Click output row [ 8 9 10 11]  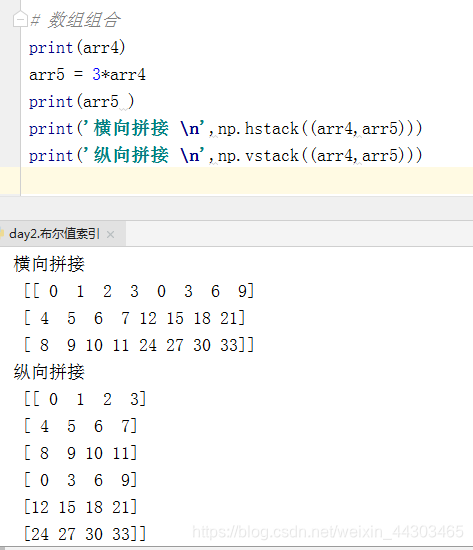[80, 453]
